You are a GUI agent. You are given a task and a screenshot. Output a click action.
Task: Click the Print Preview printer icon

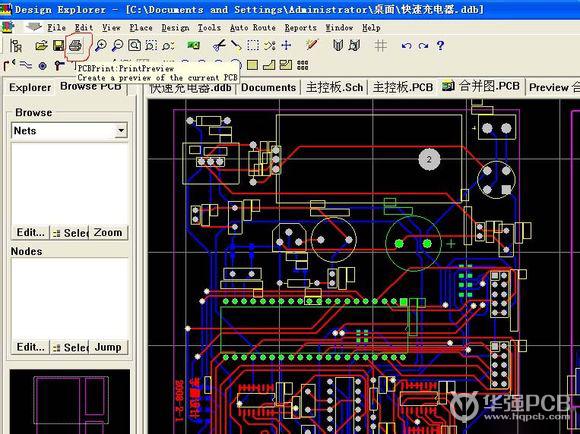(x=75, y=46)
